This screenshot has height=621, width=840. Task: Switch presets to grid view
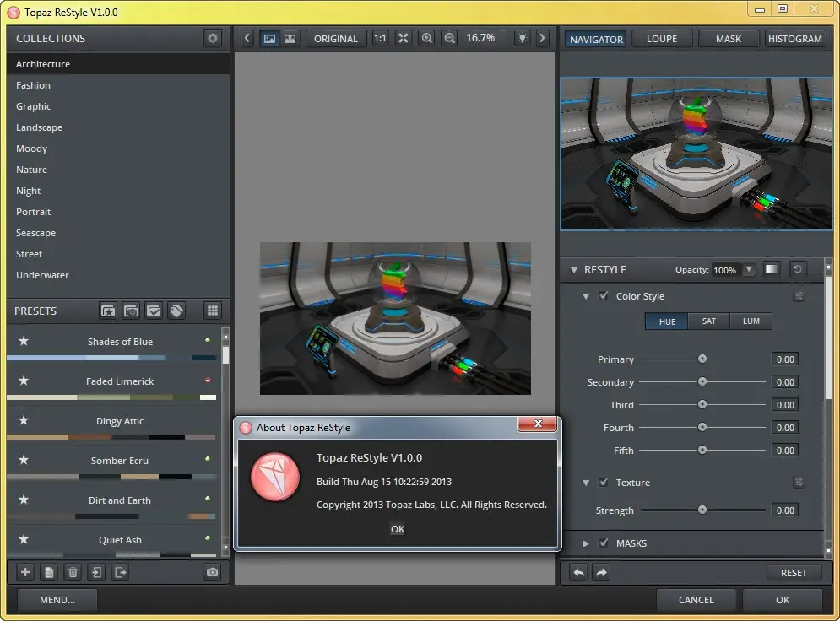pos(213,310)
